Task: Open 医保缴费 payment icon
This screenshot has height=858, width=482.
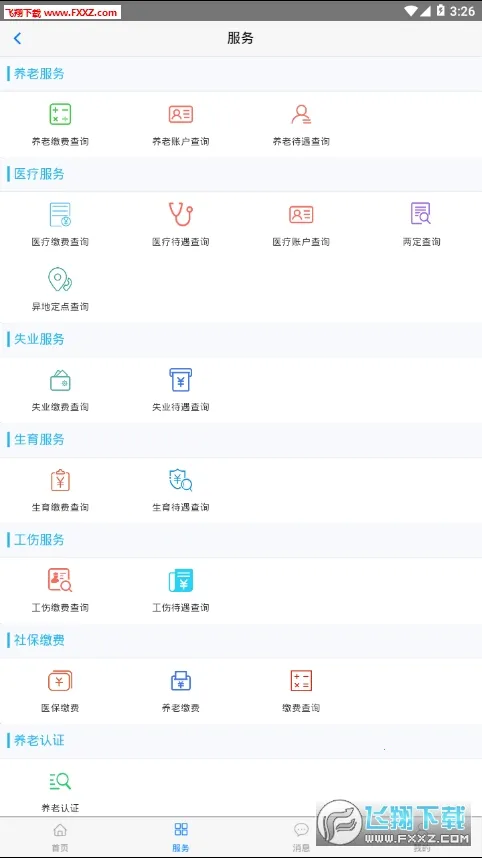Action: tap(60, 681)
